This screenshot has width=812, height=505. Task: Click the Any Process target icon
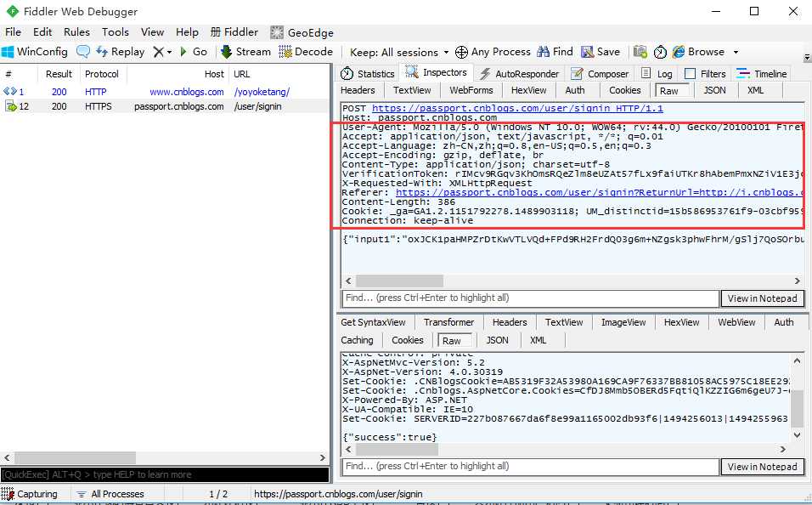(461, 52)
